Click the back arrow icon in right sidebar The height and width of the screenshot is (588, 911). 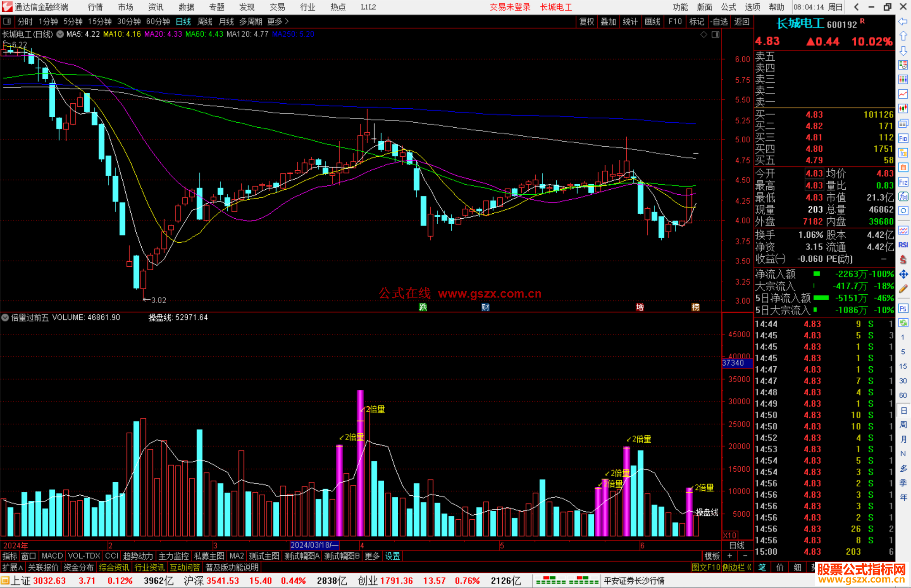pos(903,21)
